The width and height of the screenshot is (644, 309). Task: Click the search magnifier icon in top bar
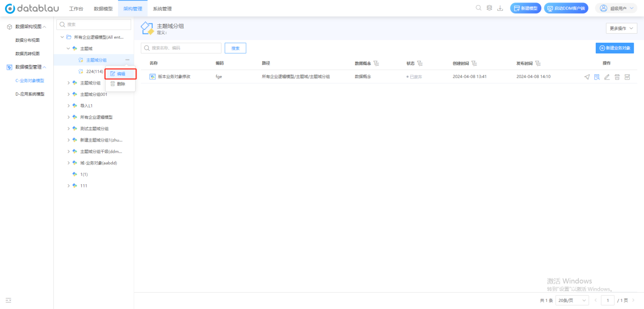tap(478, 8)
